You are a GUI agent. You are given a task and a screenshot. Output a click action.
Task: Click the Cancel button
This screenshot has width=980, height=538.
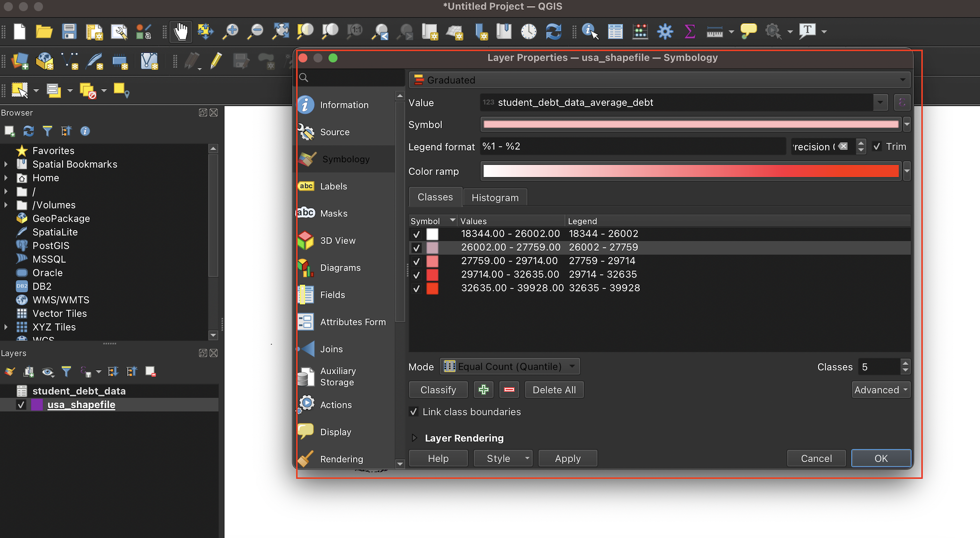(x=816, y=458)
